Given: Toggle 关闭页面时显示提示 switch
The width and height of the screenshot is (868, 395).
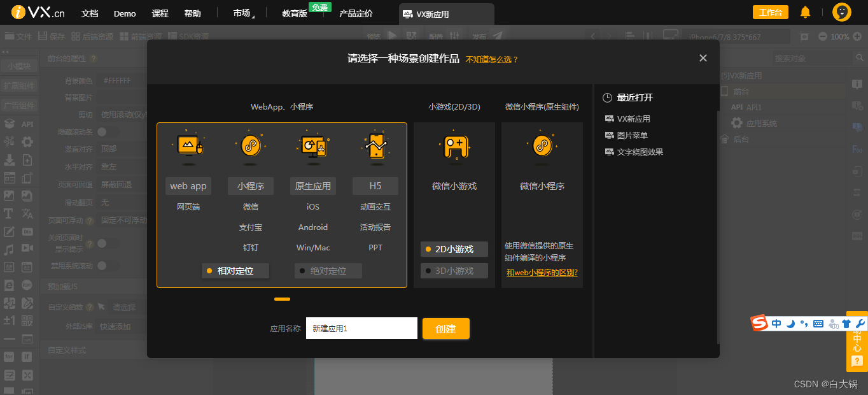Looking at the screenshot, I should tap(108, 243).
